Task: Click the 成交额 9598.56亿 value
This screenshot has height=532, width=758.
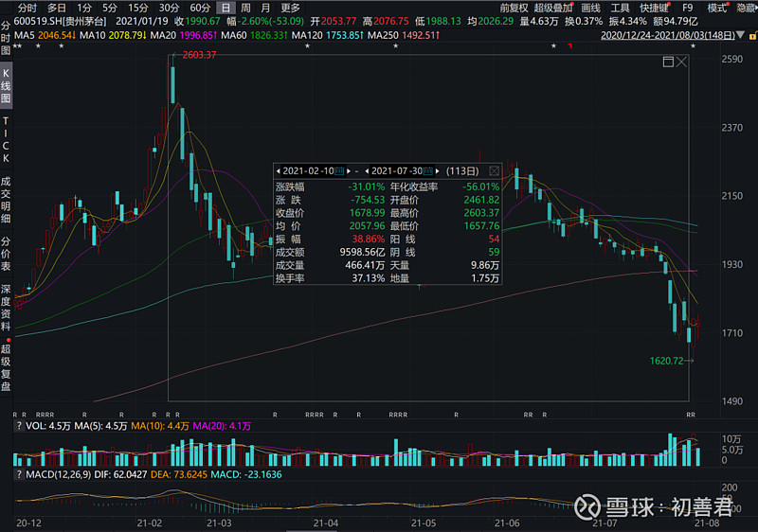Action: click(363, 252)
